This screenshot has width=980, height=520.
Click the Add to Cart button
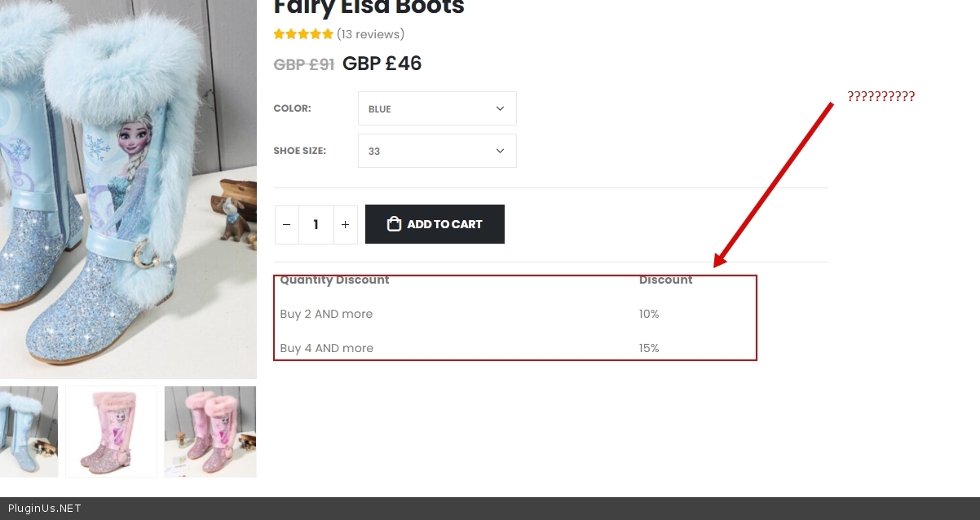click(x=435, y=224)
